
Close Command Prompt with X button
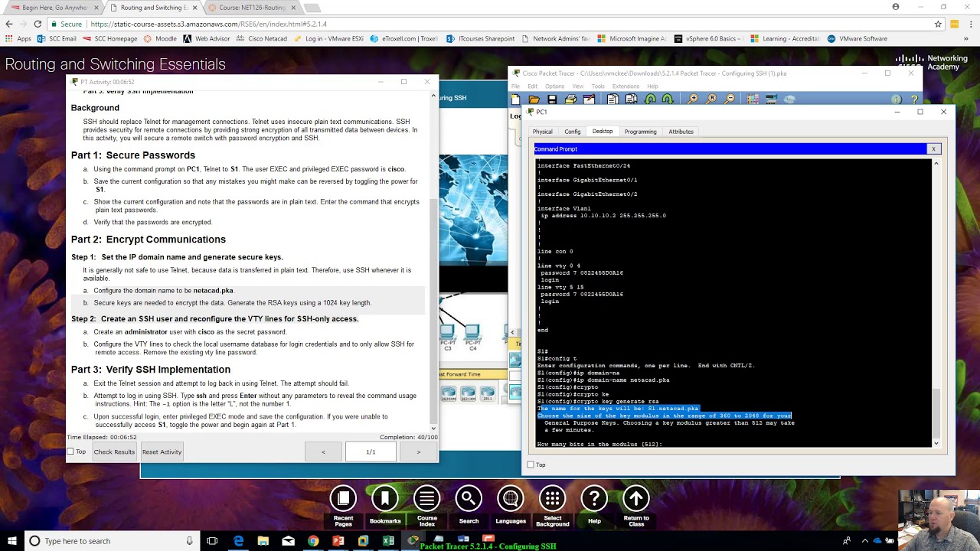pyautogui.click(x=933, y=148)
